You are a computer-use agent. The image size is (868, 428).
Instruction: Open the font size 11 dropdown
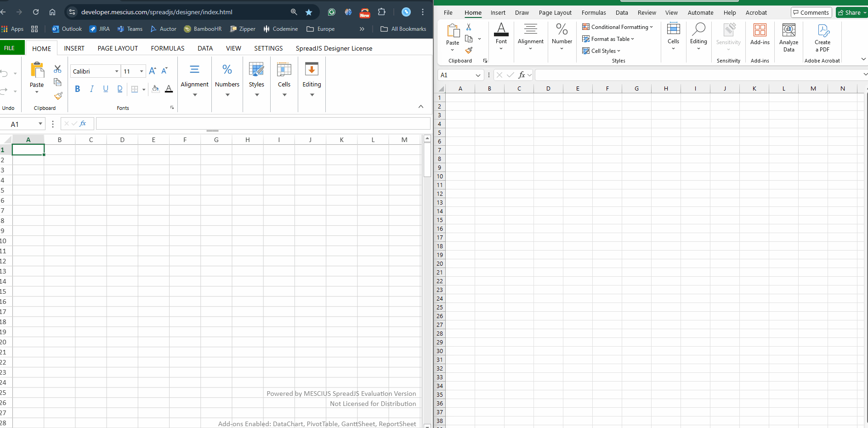(x=142, y=71)
